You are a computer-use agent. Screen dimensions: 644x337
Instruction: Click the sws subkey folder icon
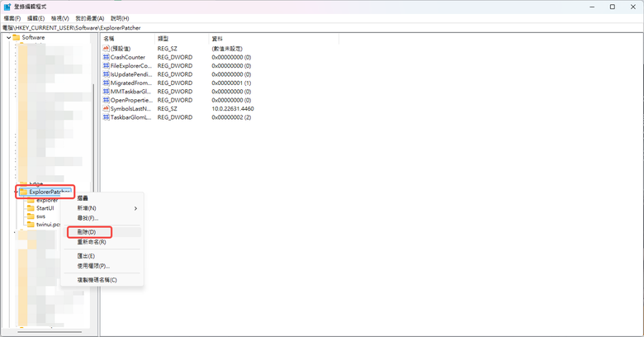click(x=31, y=216)
